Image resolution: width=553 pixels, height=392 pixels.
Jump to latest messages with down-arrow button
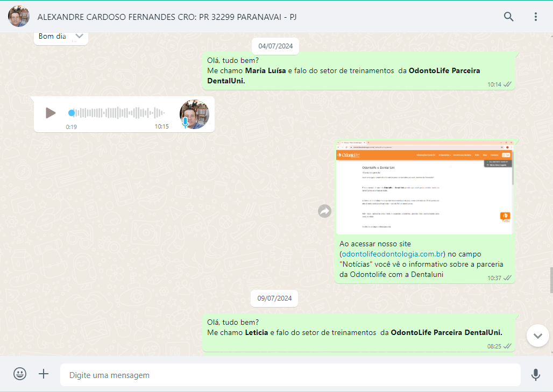point(537,336)
